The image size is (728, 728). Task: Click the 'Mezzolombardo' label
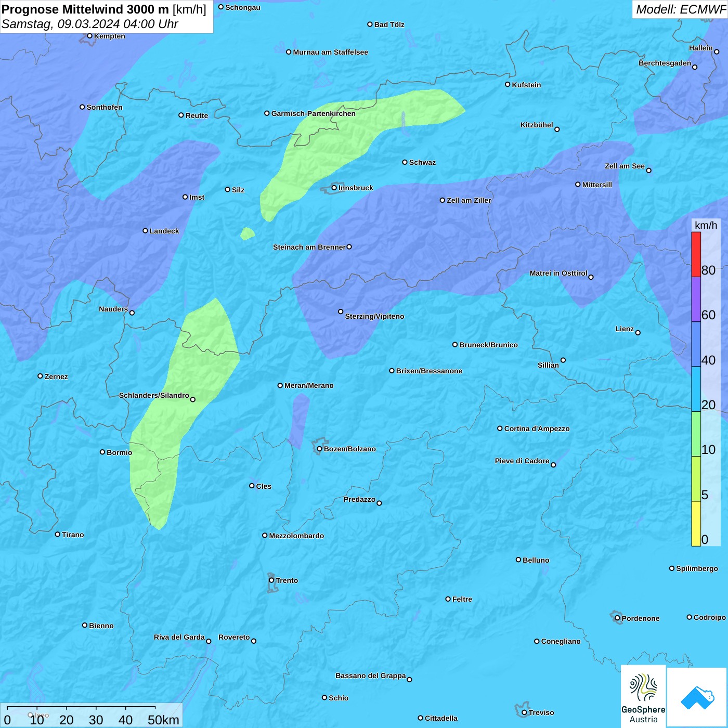click(296, 536)
